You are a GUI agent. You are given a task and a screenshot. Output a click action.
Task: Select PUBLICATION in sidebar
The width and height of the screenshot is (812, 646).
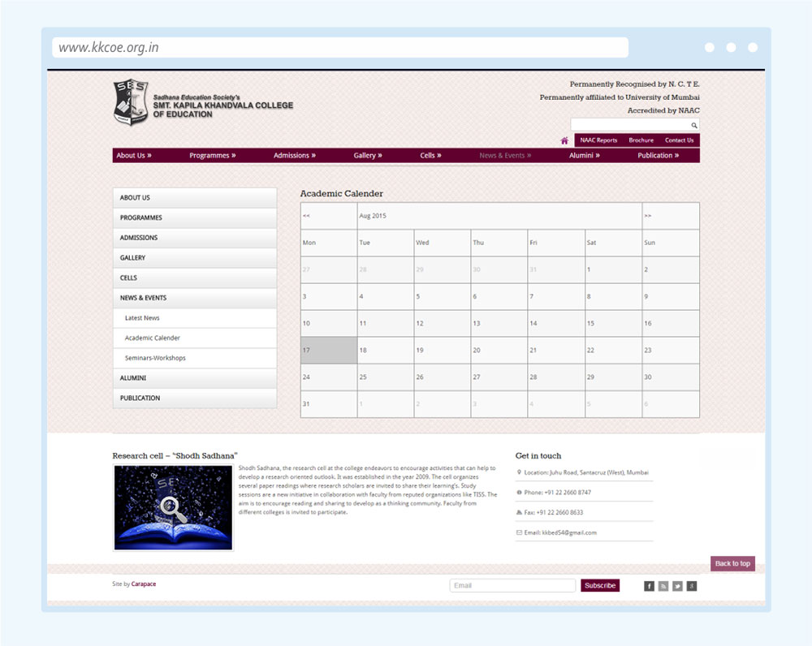click(x=195, y=398)
